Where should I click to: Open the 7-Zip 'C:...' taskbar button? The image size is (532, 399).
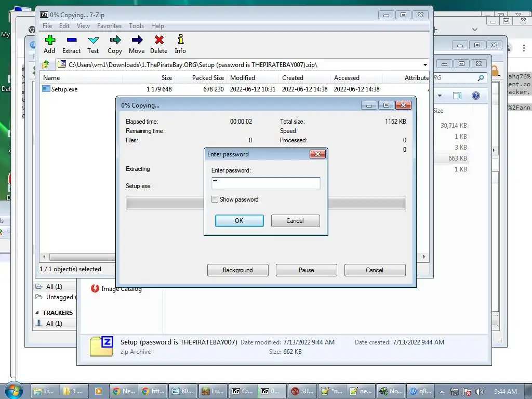pyautogui.click(x=242, y=391)
